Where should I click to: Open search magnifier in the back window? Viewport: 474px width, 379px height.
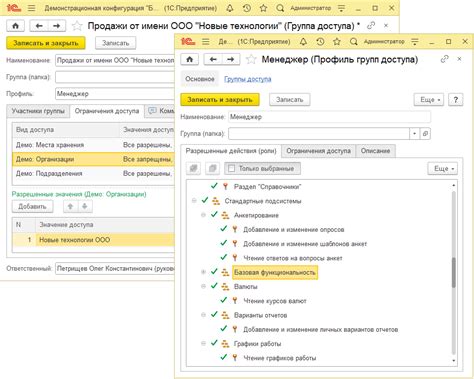[x=280, y=8]
